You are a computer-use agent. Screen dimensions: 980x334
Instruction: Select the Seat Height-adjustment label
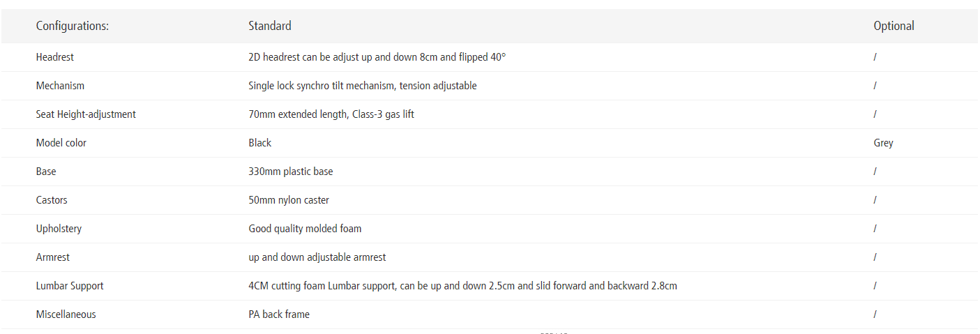tap(86, 114)
